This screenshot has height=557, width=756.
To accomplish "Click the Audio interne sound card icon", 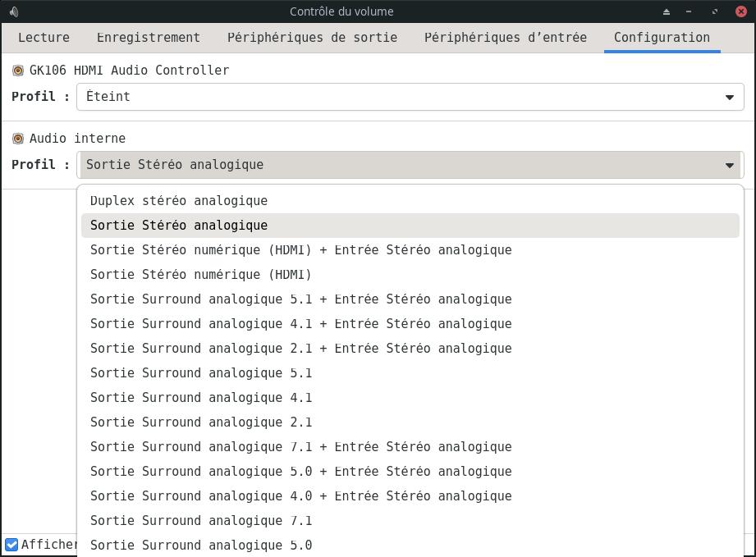I will pyautogui.click(x=18, y=139).
